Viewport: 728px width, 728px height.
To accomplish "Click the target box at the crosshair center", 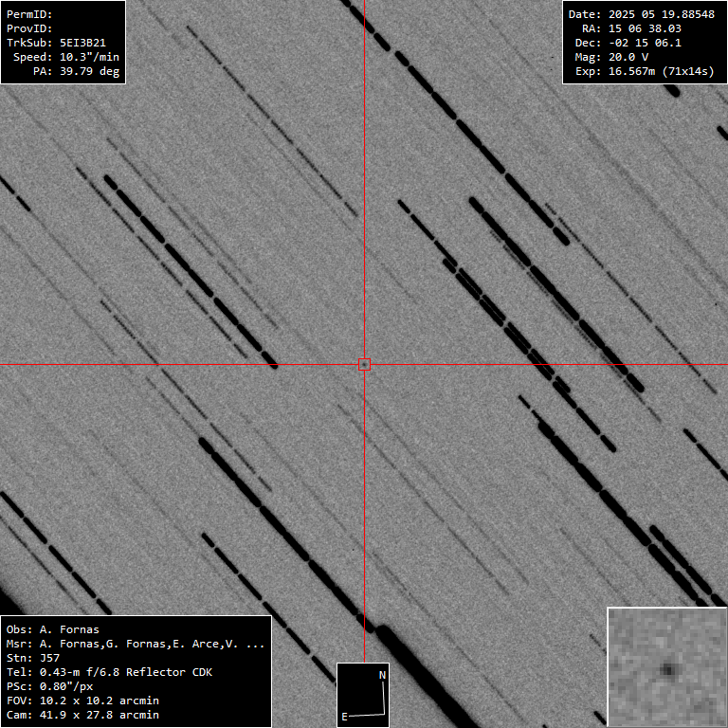I will [x=364, y=364].
